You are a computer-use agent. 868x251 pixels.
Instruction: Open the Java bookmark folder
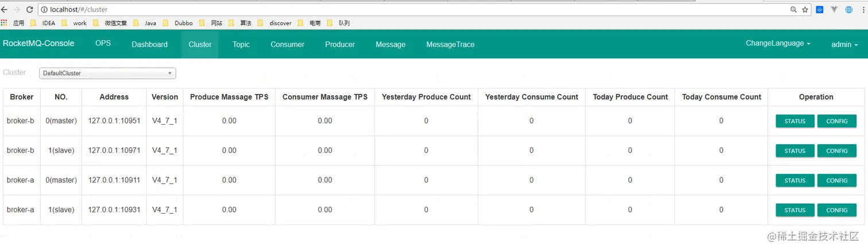[x=145, y=23]
